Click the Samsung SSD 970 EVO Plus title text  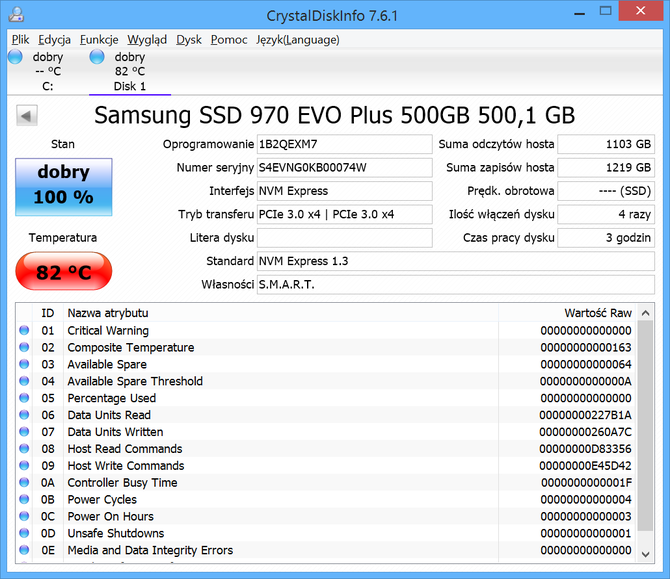335,116
